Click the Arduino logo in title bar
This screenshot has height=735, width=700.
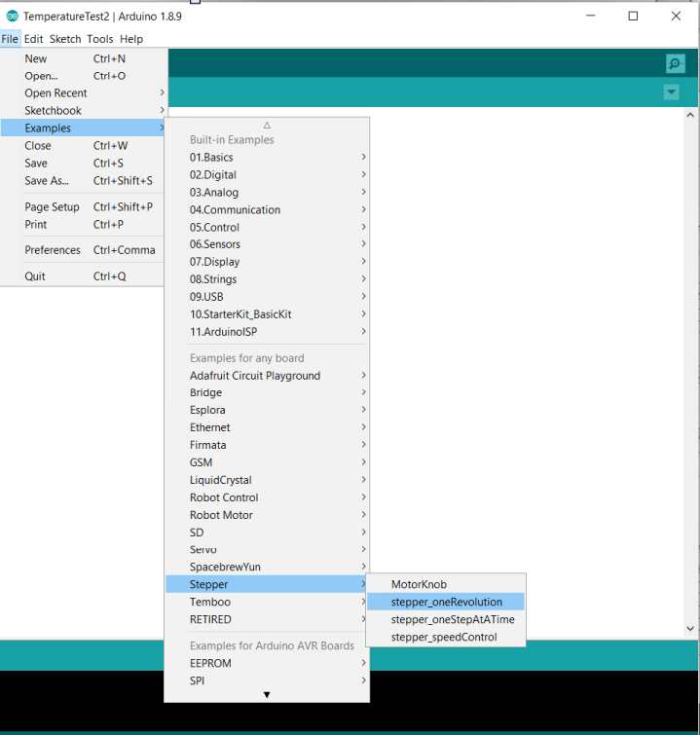(12, 16)
